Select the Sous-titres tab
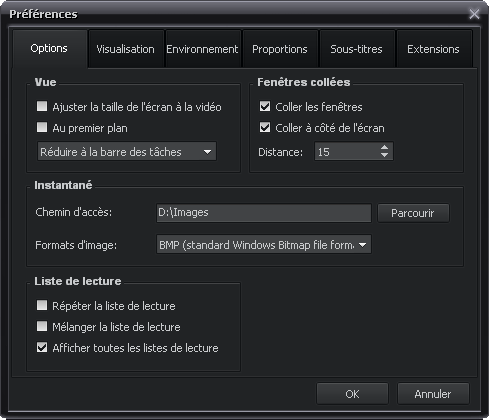 point(356,49)
